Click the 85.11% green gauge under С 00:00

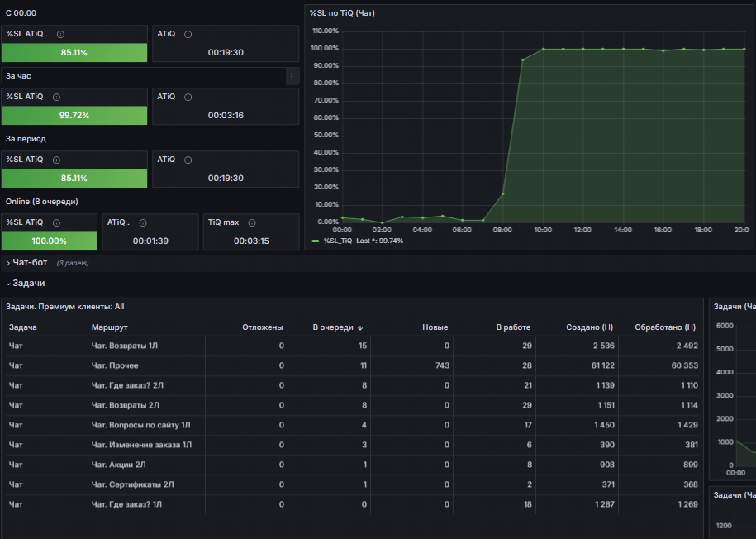pos(74,53)
